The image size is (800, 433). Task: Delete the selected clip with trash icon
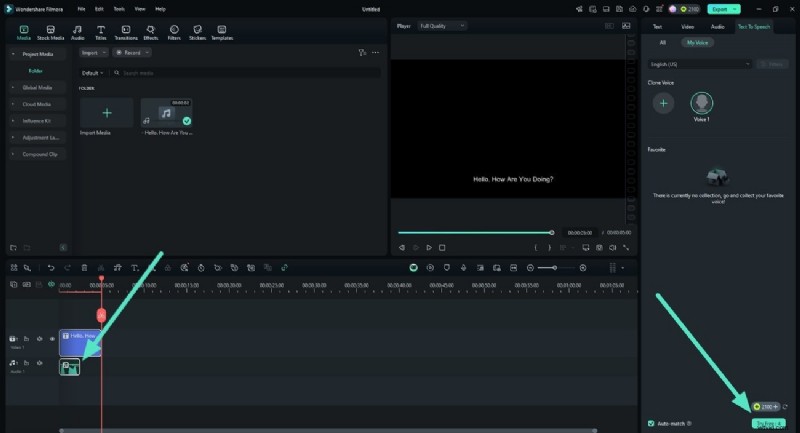tap(84, 268)
